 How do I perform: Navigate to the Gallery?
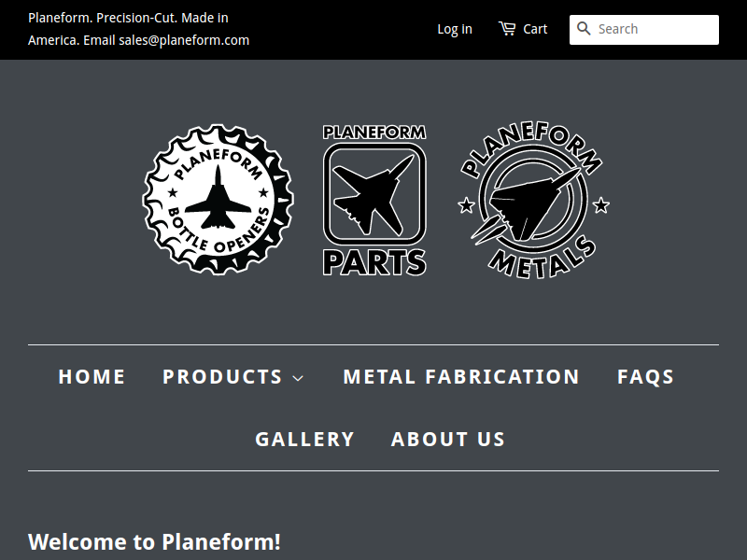(x=305, y=439)
